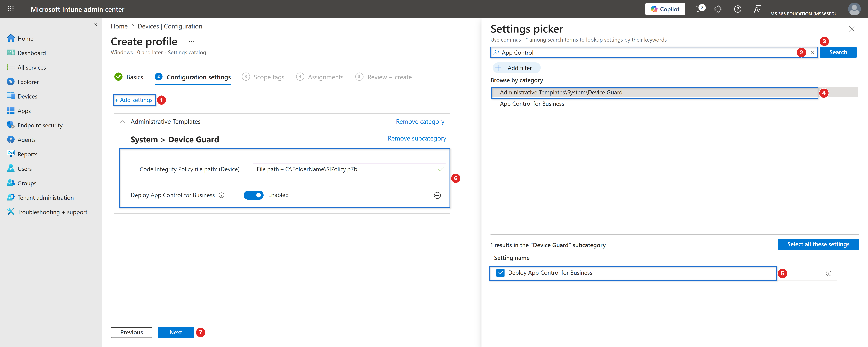Viewport: 868px width, 347px height.
Task: Show info for Deploy App Control setting
Action: click(x=222, y=195)
